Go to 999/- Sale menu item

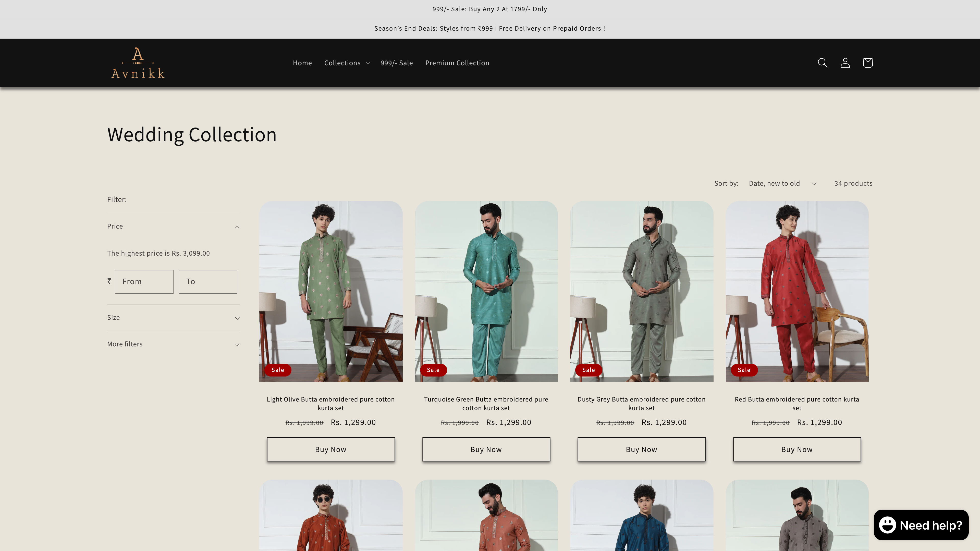point(396,63)
